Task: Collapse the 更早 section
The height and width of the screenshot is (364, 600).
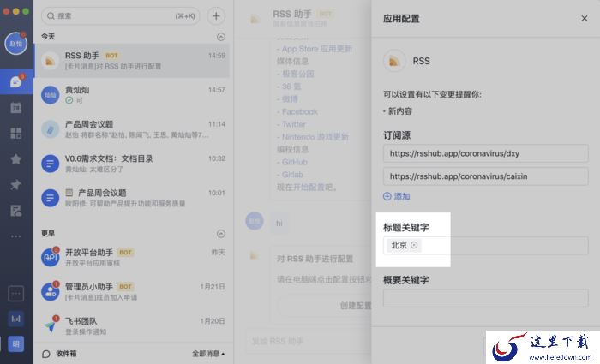Action: click(221, 234)
